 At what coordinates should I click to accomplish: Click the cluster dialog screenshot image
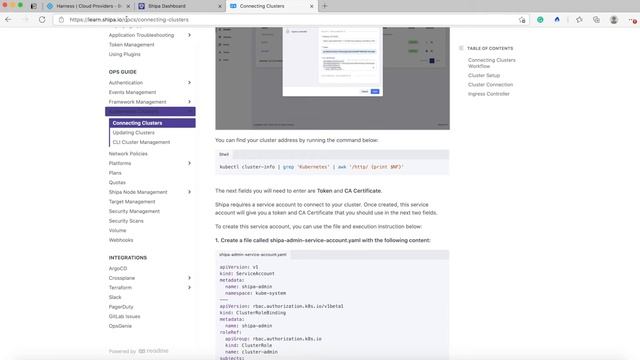pos(333,78)
